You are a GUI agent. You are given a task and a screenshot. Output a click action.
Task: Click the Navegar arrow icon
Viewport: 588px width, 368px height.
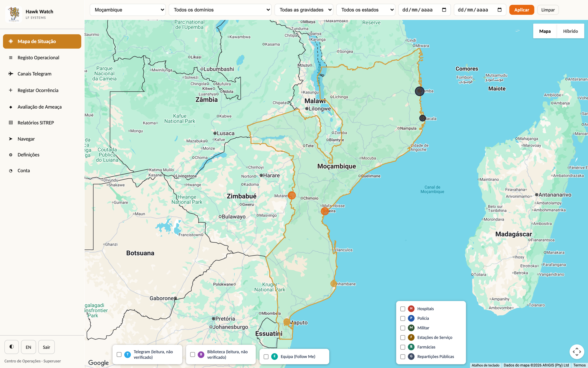click(11, 139)
